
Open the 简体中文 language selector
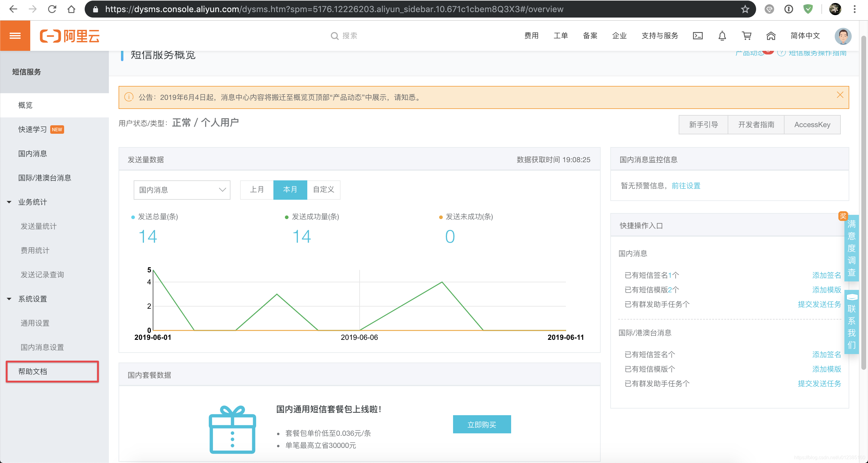805,36
